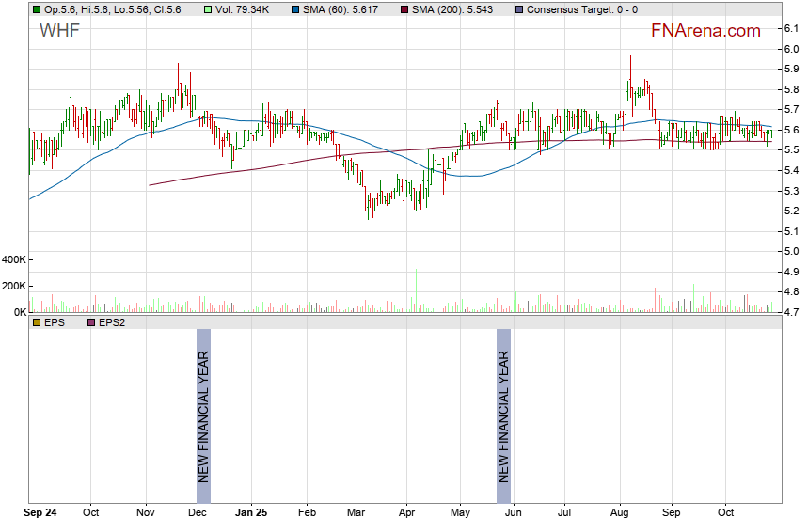Open the FNArena.com watermark link

point(705,31)
